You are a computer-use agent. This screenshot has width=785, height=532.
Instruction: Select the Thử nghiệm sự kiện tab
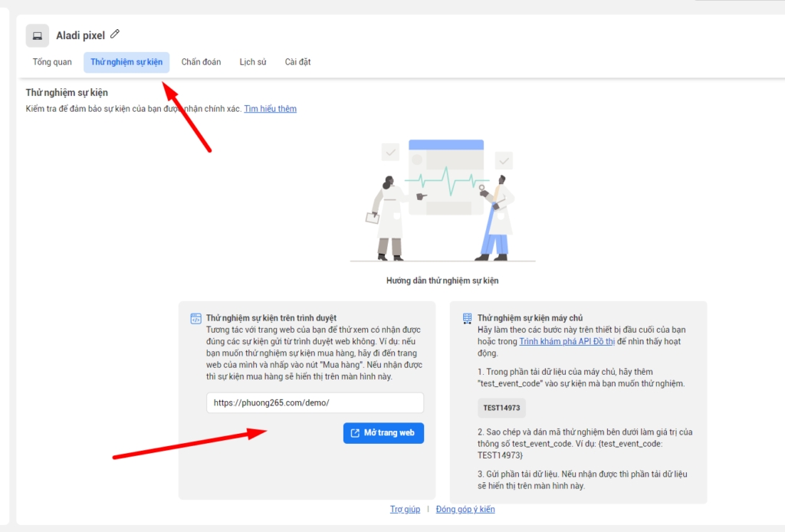[x=126, y=62]
